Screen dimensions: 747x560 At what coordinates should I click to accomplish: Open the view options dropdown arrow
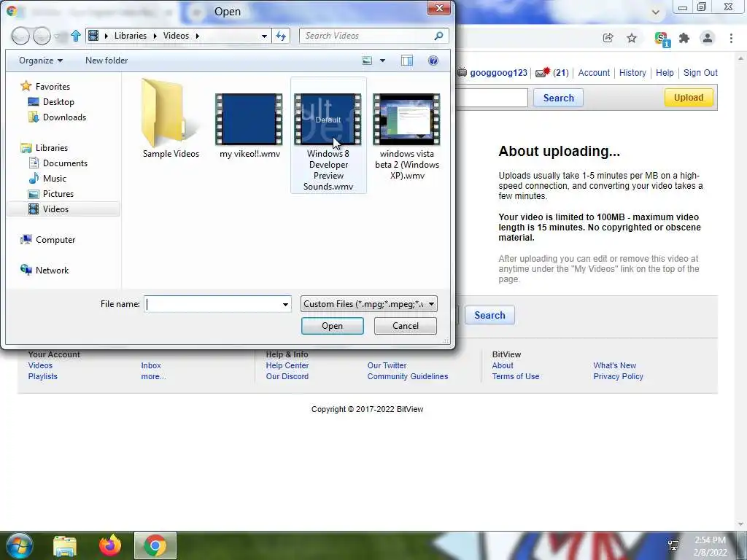(382, 61)
